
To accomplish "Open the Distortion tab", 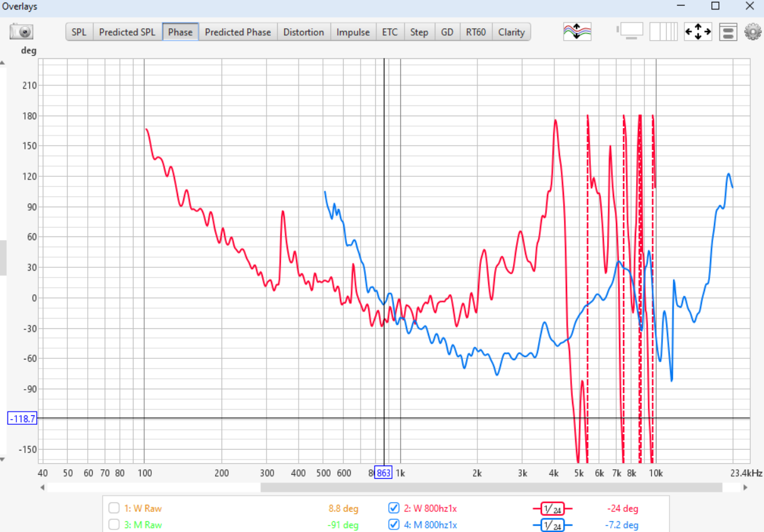I will coord(304,32).
